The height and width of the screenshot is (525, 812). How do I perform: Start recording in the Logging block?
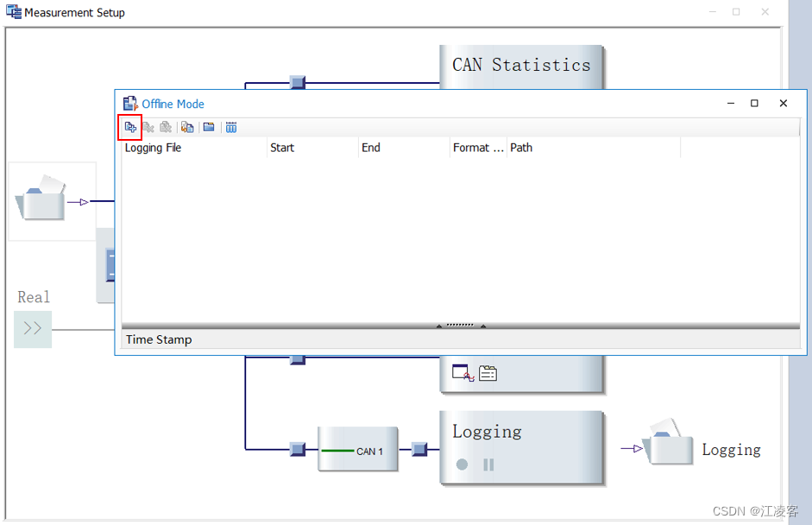(462, 465)
